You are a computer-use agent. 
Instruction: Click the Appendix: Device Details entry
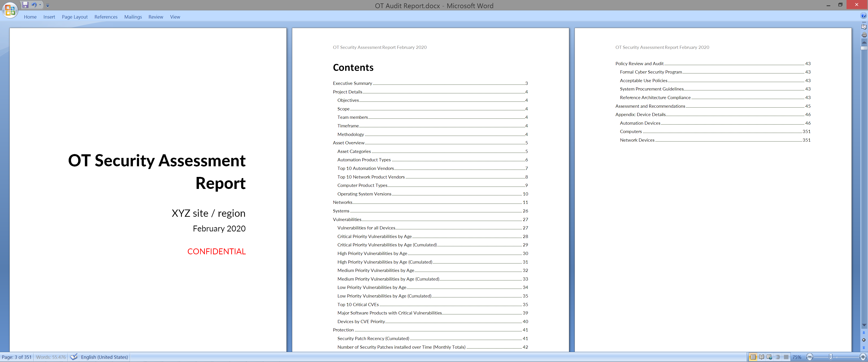pyautogui.click(x=713, y=115)
